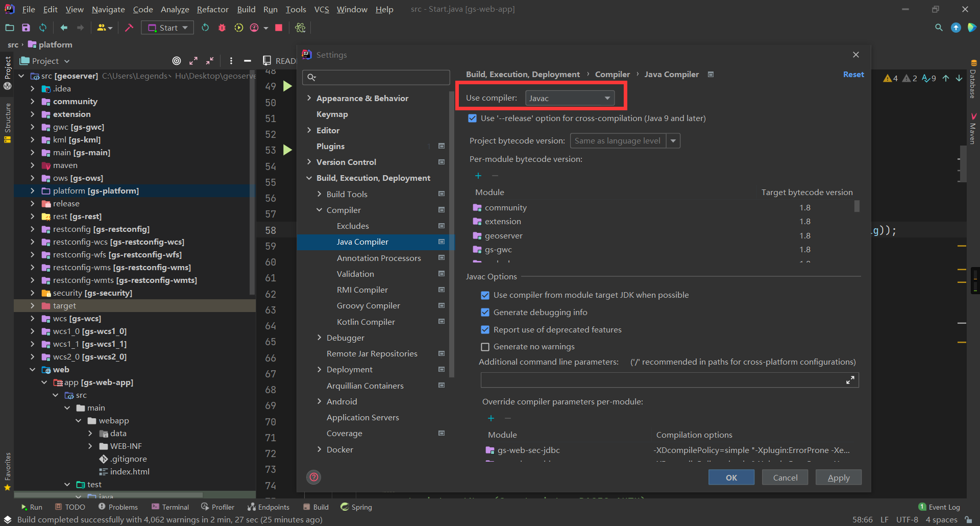This screenshot has width=980, height=526.
Task: Click Compiler breadcrumb in settings header
Action: click(612, 75)
